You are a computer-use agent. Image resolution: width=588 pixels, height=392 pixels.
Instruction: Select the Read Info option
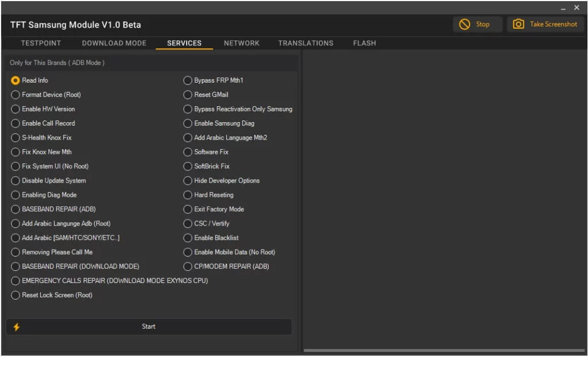tap(30, 80)
